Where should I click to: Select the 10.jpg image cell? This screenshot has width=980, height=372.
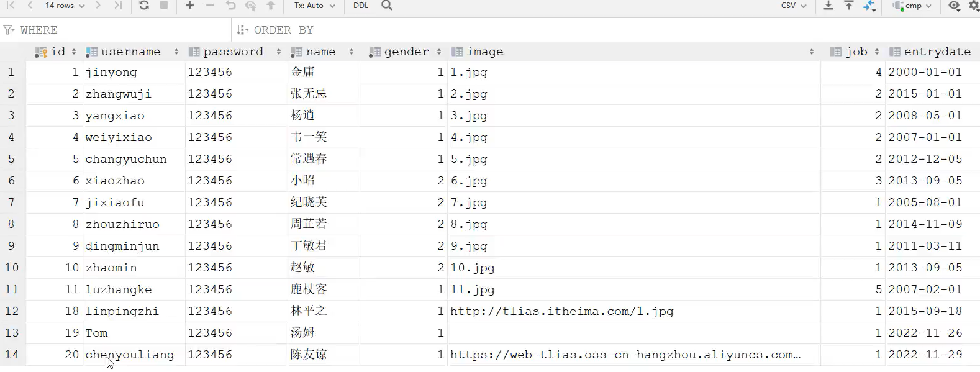634,268
